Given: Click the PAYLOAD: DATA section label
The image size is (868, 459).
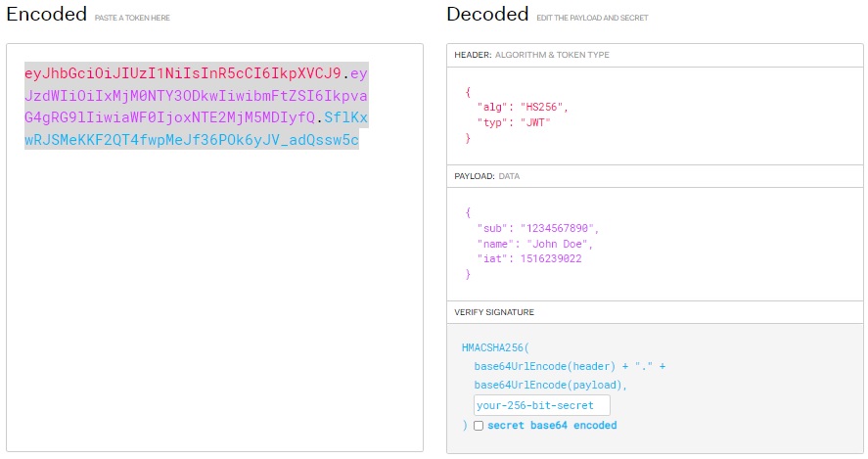Looking at the screenshot, I should click(486, 176).
